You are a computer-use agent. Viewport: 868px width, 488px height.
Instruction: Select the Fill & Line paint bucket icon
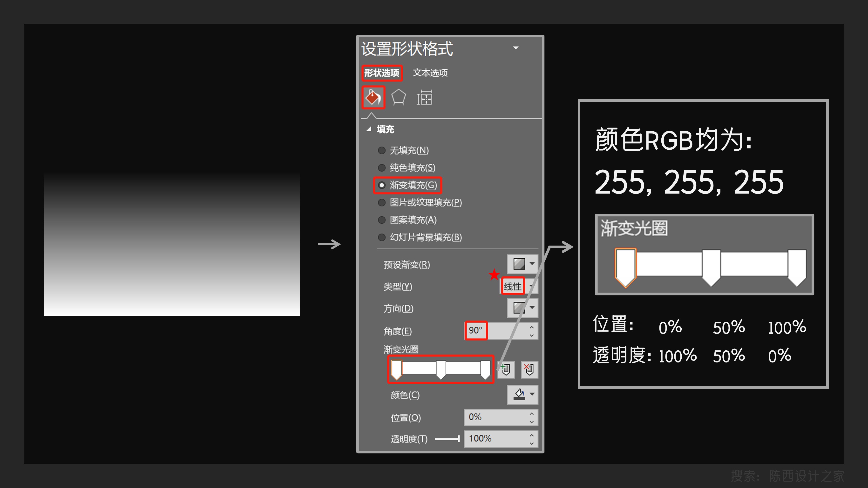[x=373, y=98]
